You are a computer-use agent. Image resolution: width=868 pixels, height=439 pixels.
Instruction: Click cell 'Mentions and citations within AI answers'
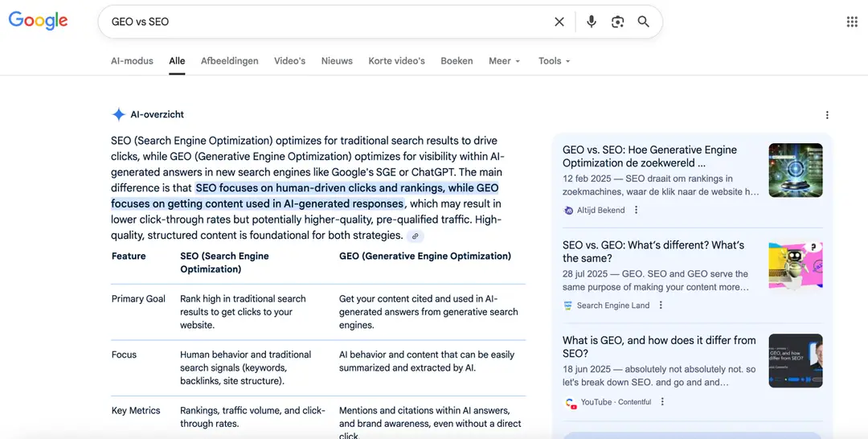pos(430,423)
